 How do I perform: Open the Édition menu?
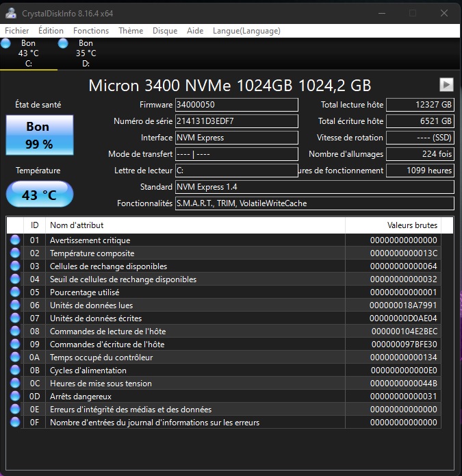(51, 31)
